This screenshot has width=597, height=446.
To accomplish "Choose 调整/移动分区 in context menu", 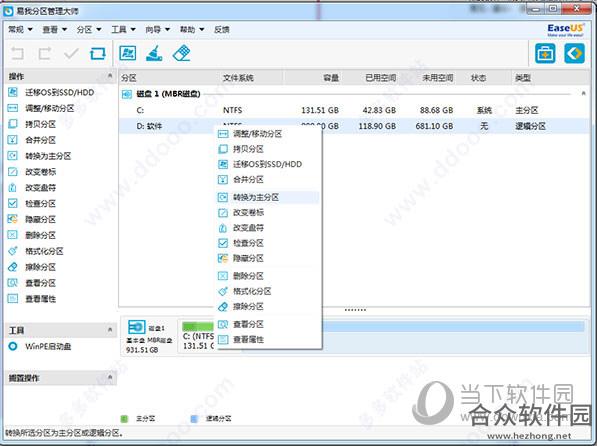I will coord(268,134).
